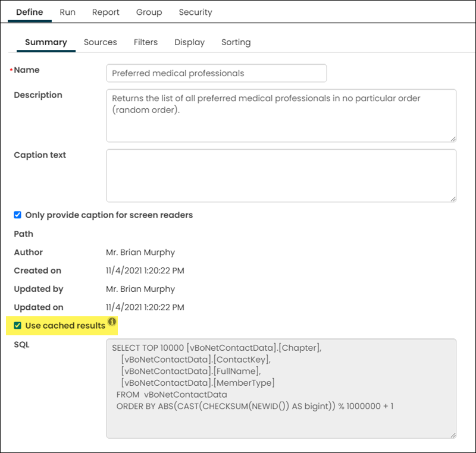The image size is (476, 453).
Task: Open the Sorting sub-tab
Action: pos(236,42)
